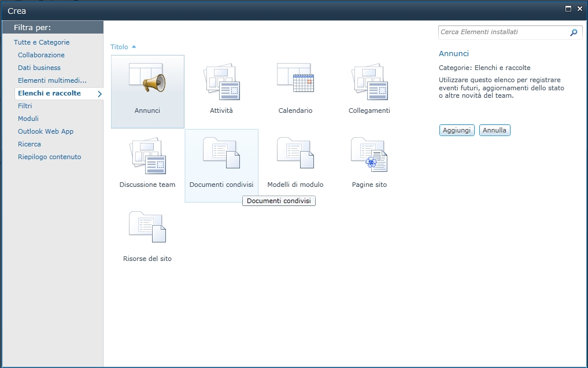Image resolution: width=588 pixels, height=368 pixels.
Task: Filter by Riepilogo contenuto category
Action: point(50,157)
